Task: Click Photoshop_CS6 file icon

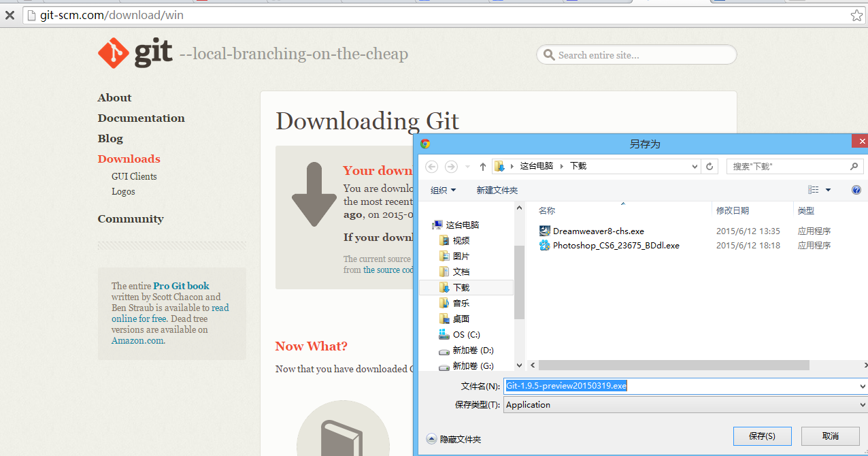Action: coord(544,245)
